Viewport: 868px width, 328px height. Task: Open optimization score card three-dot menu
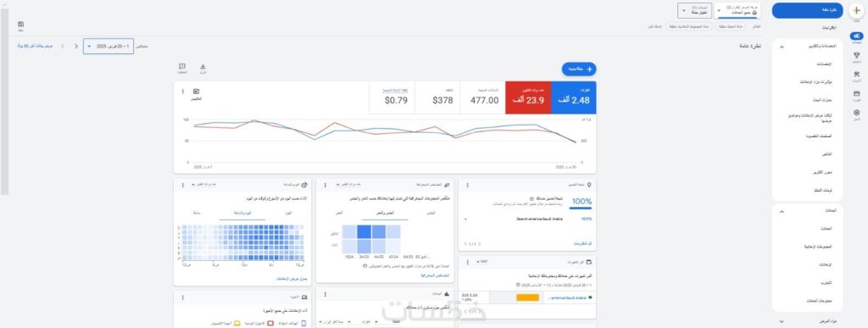[x=468, y=186]
